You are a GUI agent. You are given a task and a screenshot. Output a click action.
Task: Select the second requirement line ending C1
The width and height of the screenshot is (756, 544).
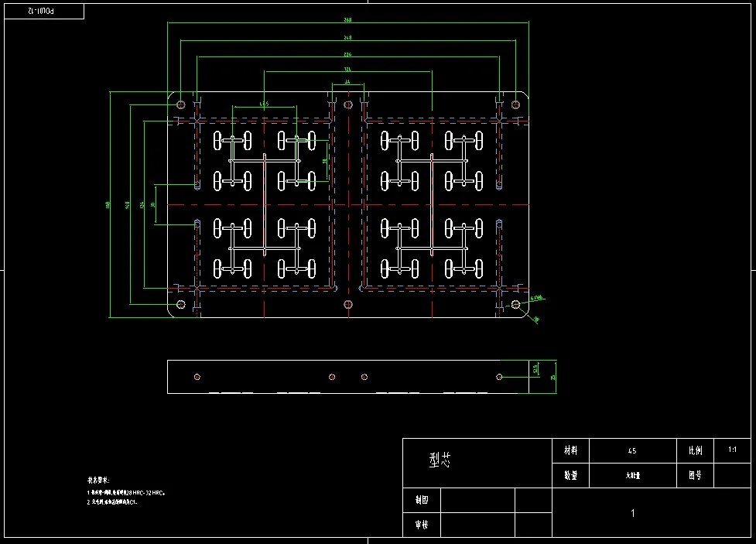[x=112, y=502]
